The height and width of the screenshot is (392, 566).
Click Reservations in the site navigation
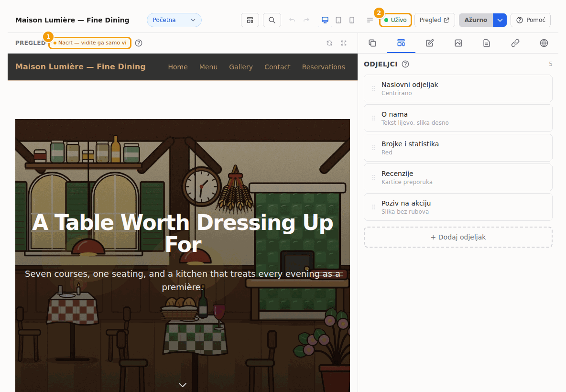tap(324, 67)
